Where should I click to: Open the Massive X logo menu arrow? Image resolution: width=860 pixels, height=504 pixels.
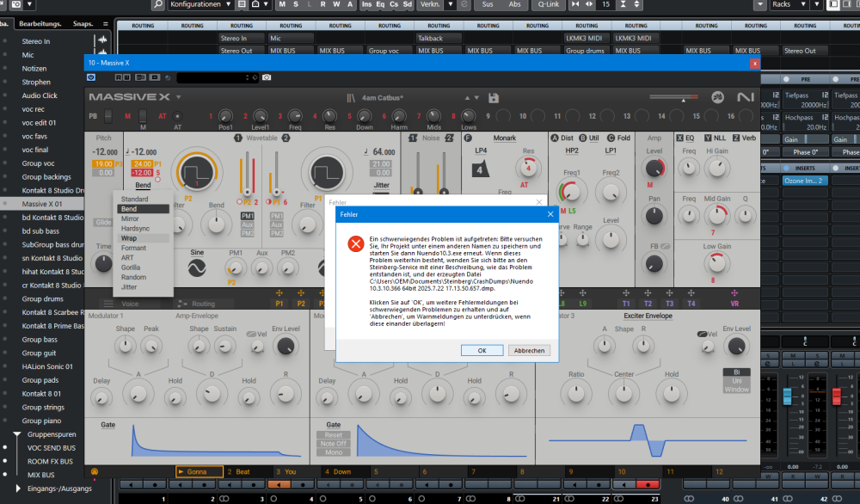[x=178, y=97]
